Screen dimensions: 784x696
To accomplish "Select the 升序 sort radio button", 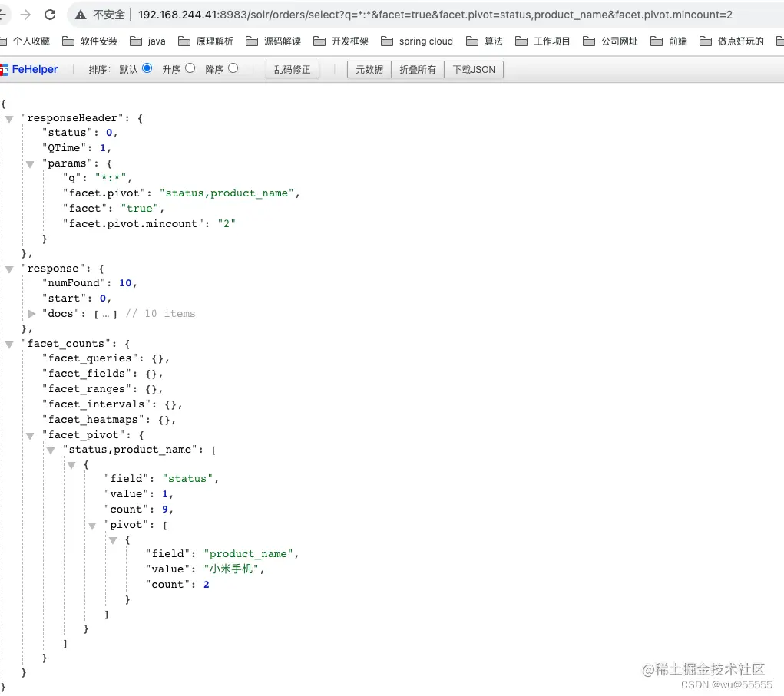I will point(190,68).
